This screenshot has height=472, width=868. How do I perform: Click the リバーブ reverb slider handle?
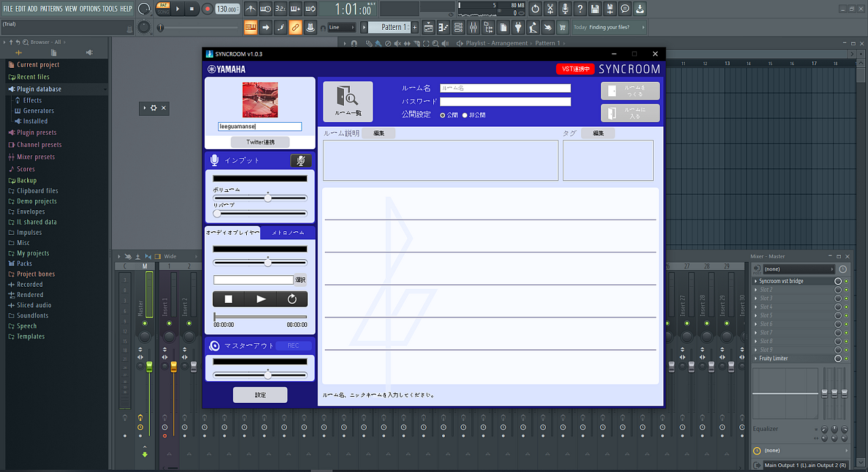tap(217, 213)
